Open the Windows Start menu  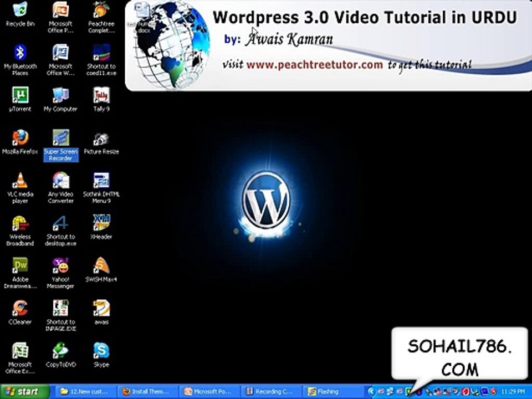click(x=24, y=392)
